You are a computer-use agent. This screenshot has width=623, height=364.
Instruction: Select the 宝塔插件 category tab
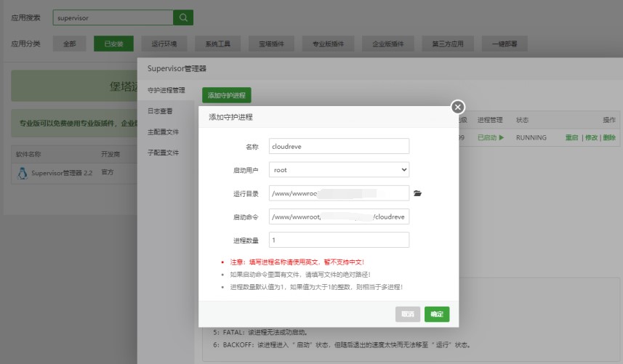(271, 44)
